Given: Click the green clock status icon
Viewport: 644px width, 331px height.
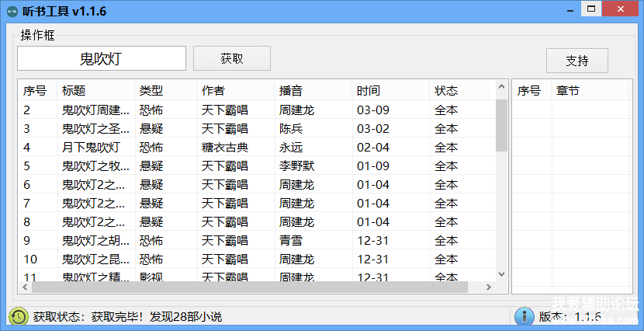Looking at the screenshot, I should (18, 316).
